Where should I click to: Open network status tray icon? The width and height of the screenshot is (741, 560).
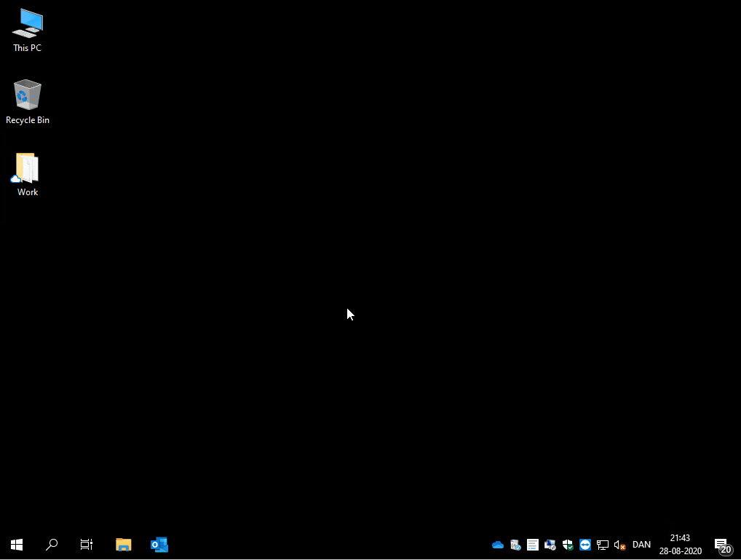[x=603, y=545]
